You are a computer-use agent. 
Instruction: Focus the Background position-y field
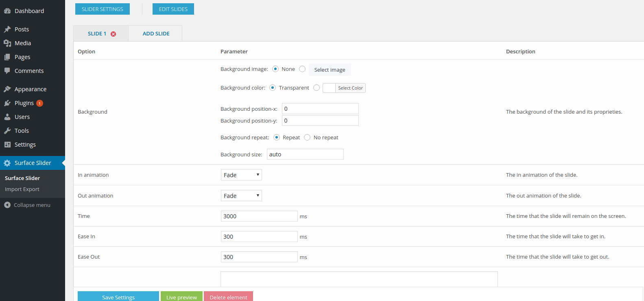click(x=320, y=121)
